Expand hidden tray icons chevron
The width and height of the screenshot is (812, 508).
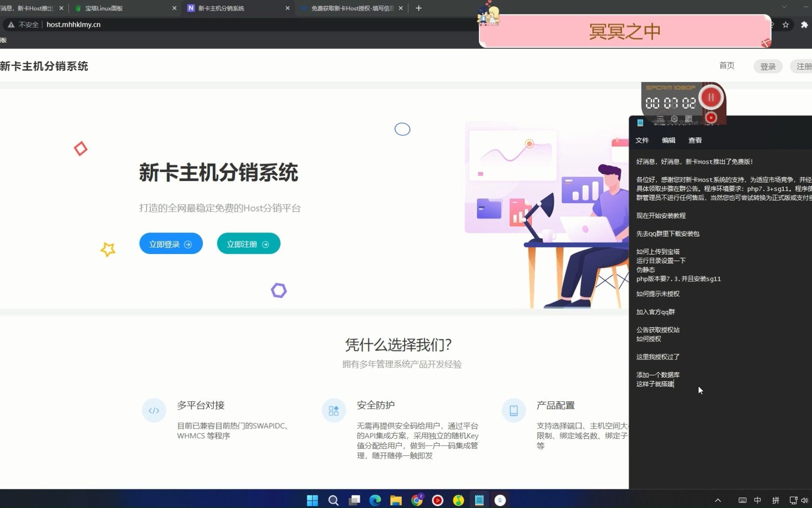coord(718,500)
